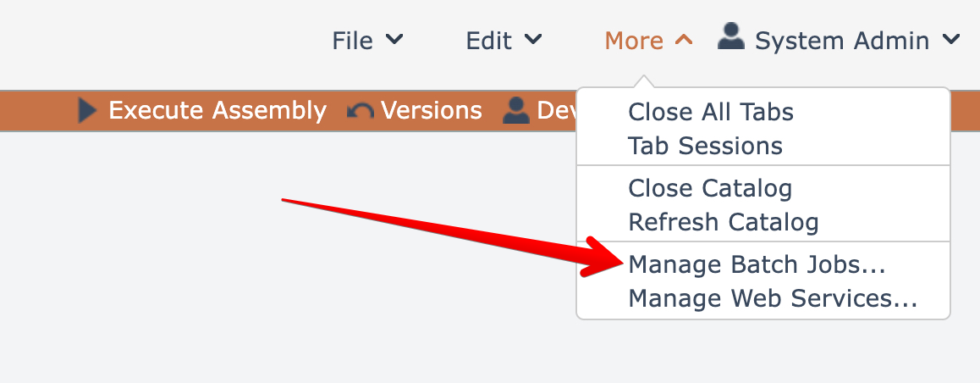Collapse the More menu using its chevron
980x383 pixels.
pyautogui.click(x=685, y=40)
